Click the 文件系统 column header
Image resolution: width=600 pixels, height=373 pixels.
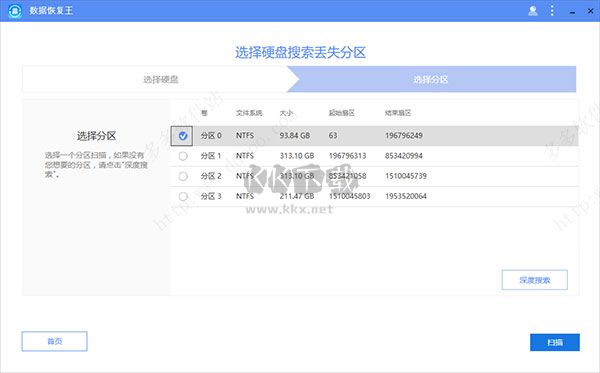pyautogui.click(x=249, y=113)
